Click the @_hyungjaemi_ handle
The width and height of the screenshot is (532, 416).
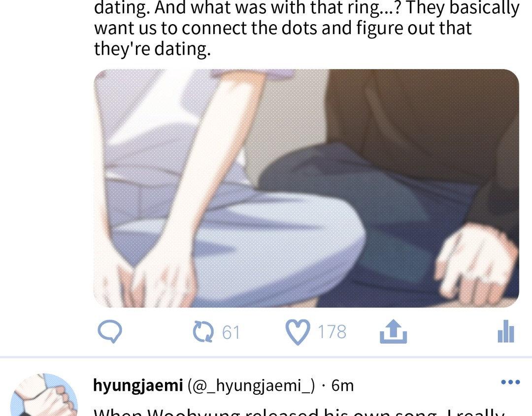point(251,386)
